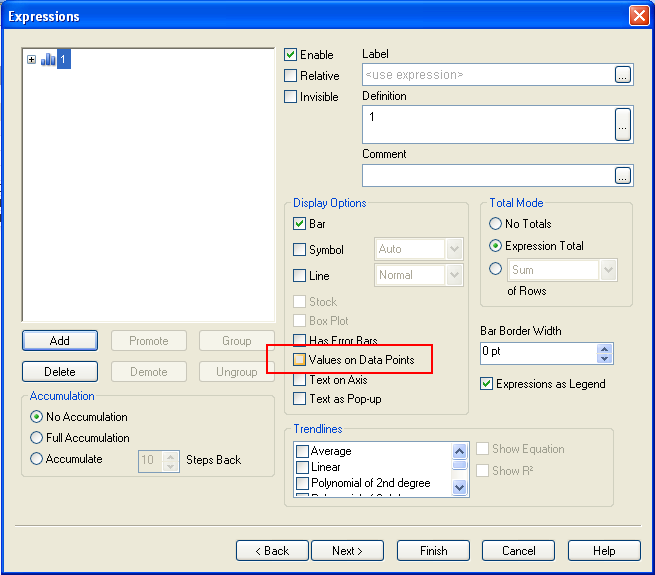Proceed with the Next button
The width and height of the screenshot is (655, 575).
(348, 551)
